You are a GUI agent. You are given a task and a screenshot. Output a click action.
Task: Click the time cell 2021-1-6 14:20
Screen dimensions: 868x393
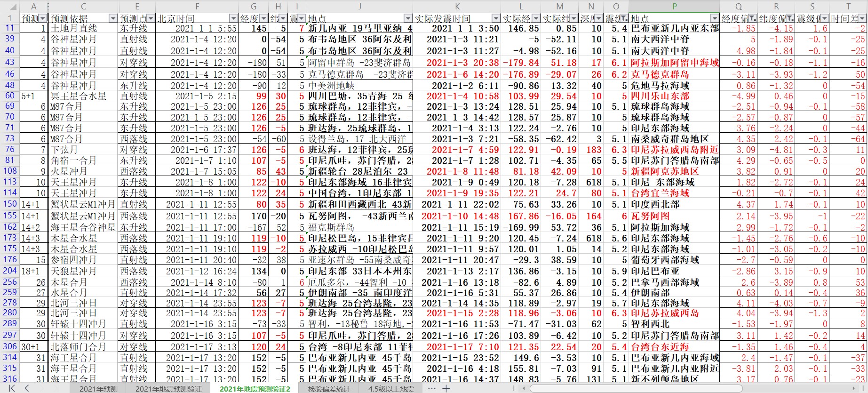tap(457, 74)
